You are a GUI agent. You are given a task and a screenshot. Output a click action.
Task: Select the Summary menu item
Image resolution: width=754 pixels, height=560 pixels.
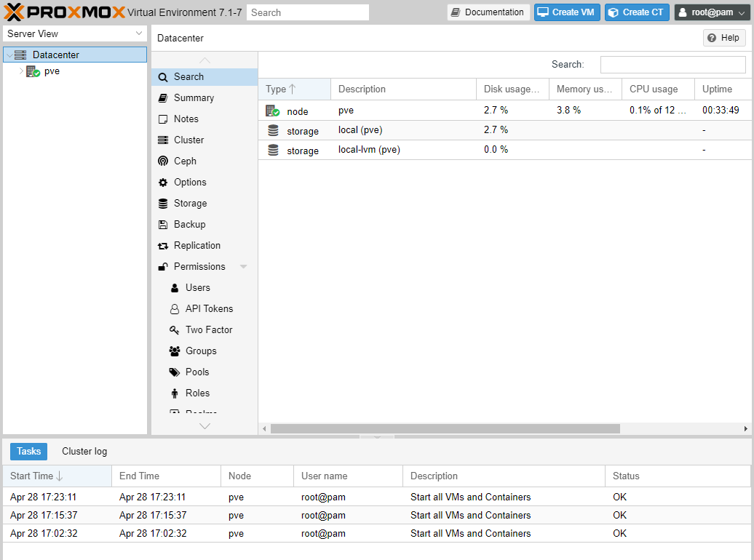(x=194, y=98)
